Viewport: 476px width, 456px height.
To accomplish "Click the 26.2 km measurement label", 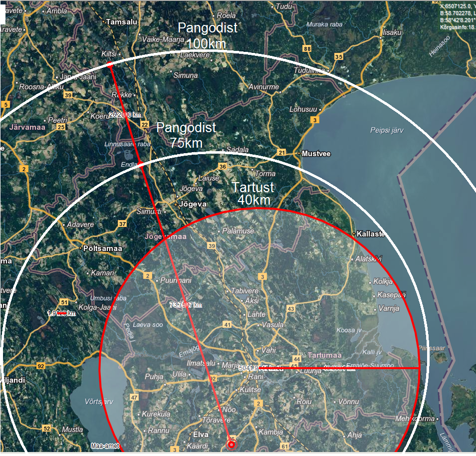I will pos(125,115).
